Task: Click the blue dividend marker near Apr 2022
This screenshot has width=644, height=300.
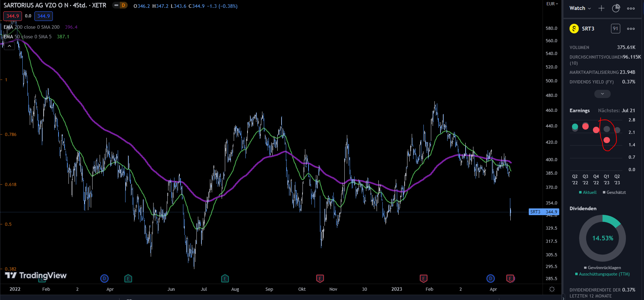Action: (104, 279)
